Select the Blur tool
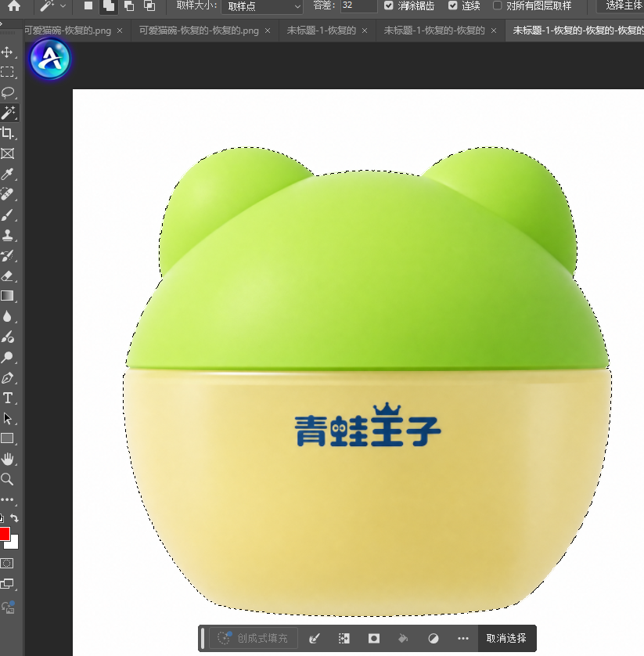 [7, 316]
